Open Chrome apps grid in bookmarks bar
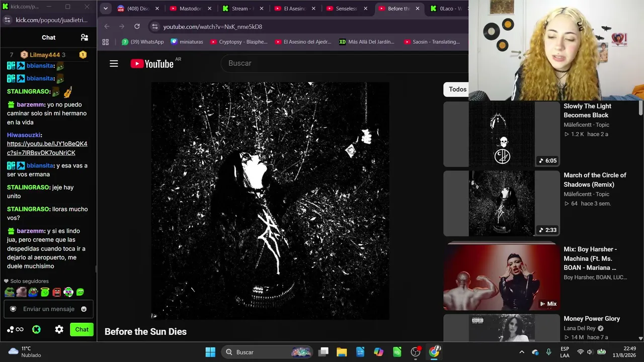644x362 pixels. pos(106,42)
